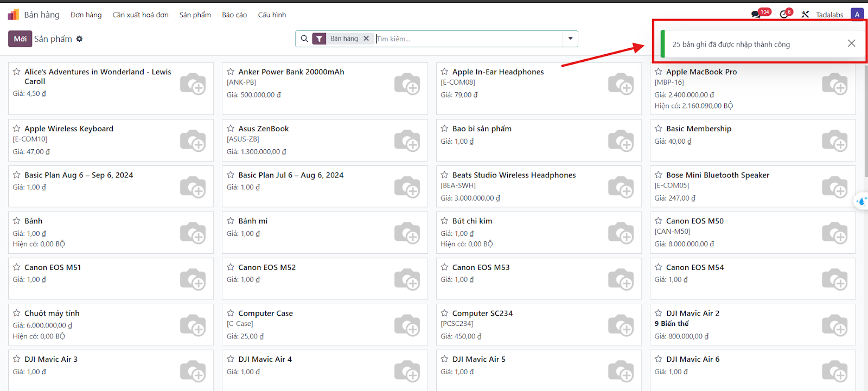Focus the Tìm kiếm search field

pos(469,39)
